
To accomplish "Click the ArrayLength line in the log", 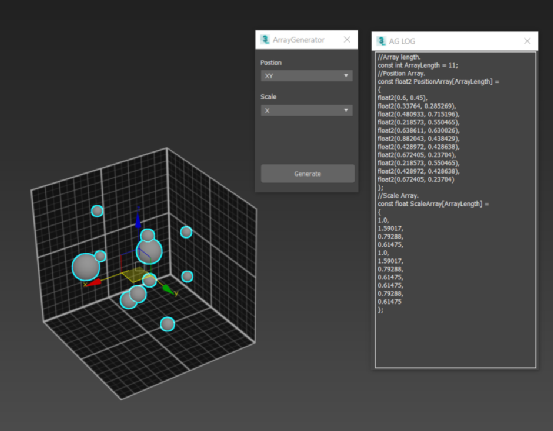I will pos(418,65).
